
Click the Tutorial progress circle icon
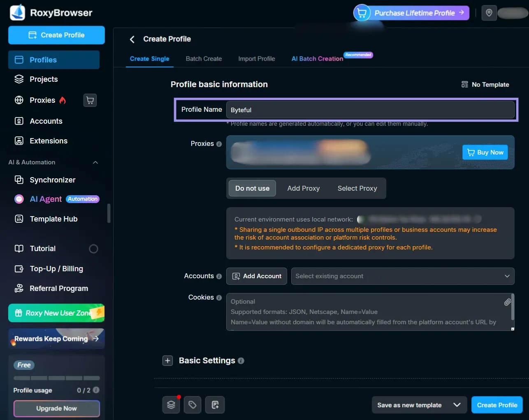point(93,249)
